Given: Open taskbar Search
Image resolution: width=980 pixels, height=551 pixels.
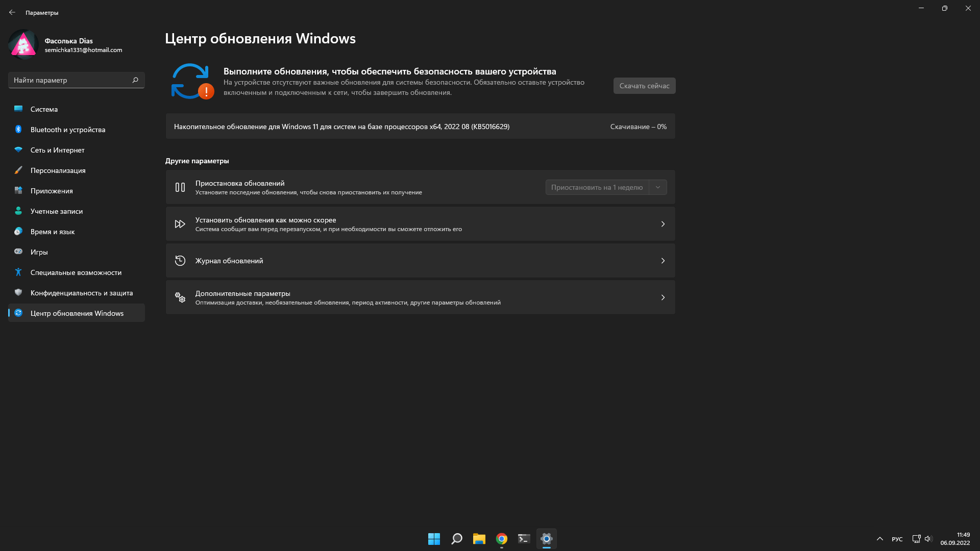Looking at the screenshot, I should [x=456, y=539].
